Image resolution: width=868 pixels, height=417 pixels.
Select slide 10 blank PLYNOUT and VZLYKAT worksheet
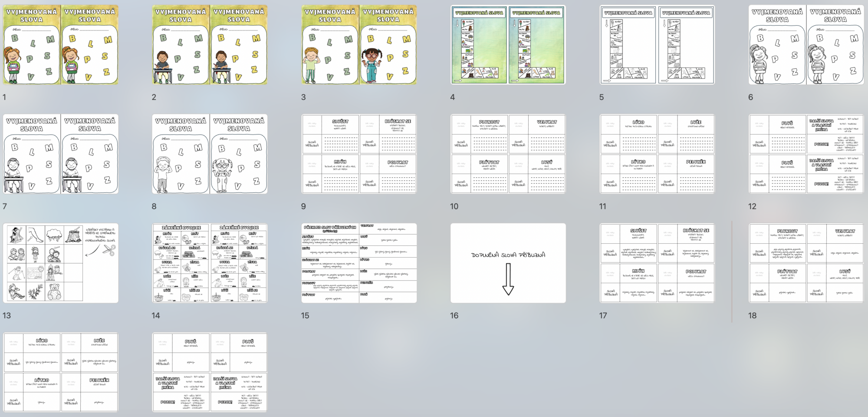[508, 154]
